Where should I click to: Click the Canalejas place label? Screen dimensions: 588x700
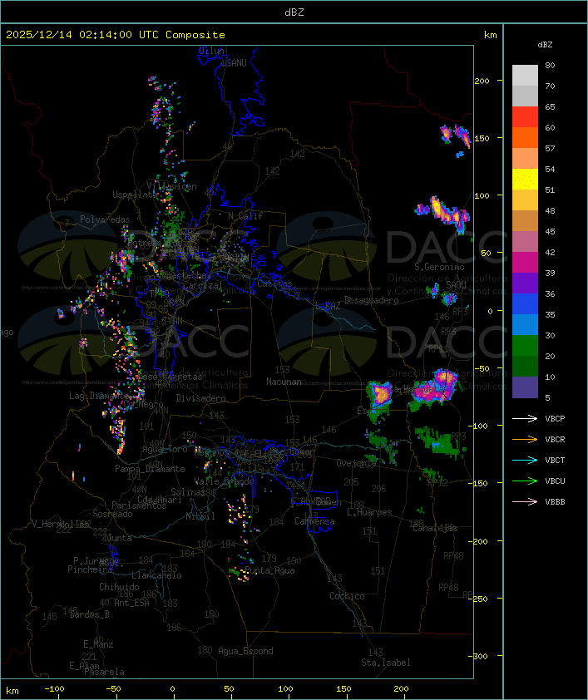435,528
